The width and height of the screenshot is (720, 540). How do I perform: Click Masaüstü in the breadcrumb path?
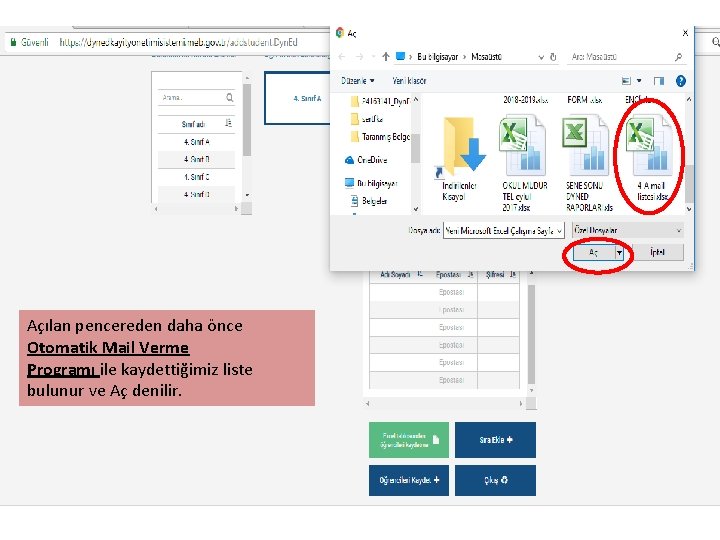point(486,56)
